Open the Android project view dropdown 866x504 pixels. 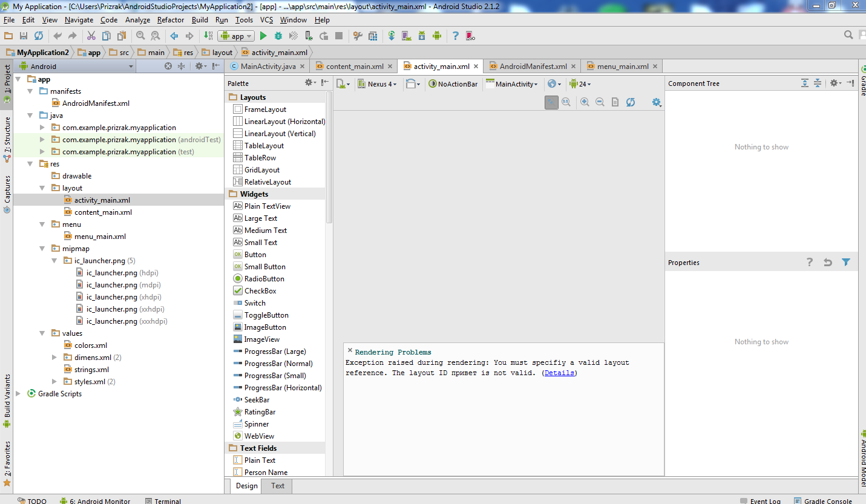[x=75, y=66]
